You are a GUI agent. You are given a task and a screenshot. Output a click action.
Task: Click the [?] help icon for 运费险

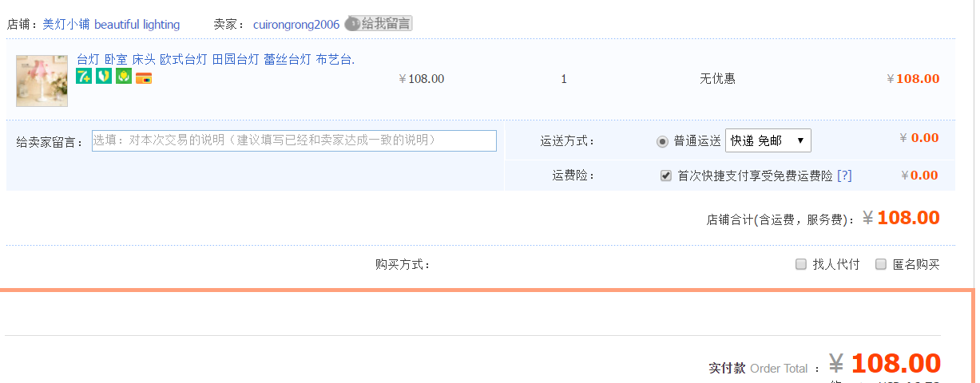844,176
